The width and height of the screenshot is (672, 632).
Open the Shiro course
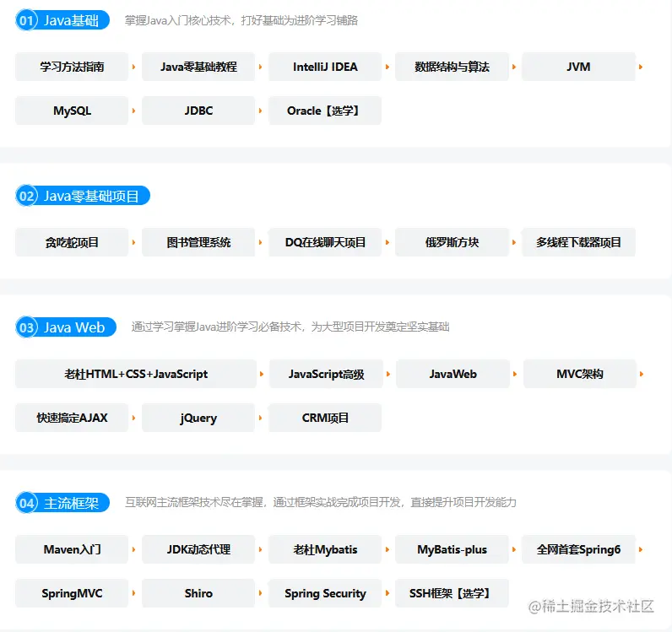pos(198,593)
